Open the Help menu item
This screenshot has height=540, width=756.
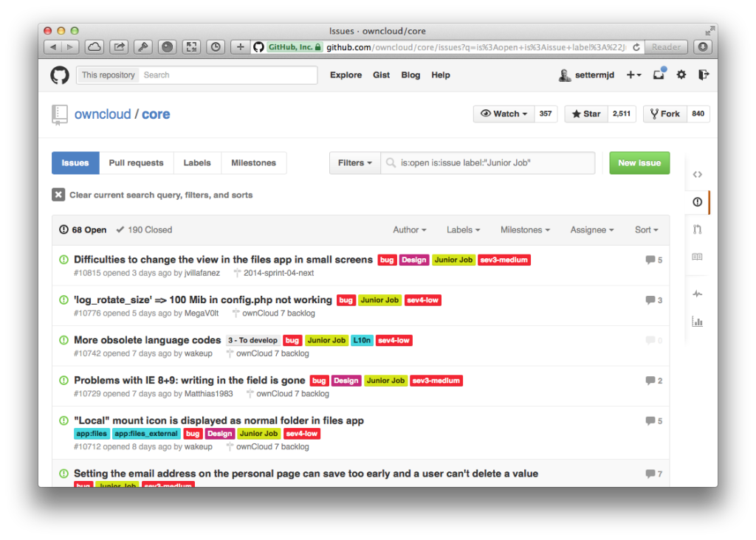click(440, 75)
